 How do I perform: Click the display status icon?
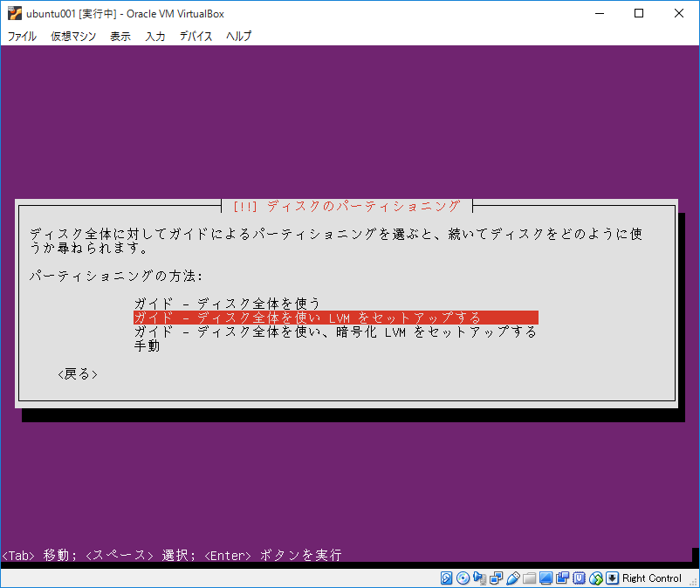click(545, 578)
